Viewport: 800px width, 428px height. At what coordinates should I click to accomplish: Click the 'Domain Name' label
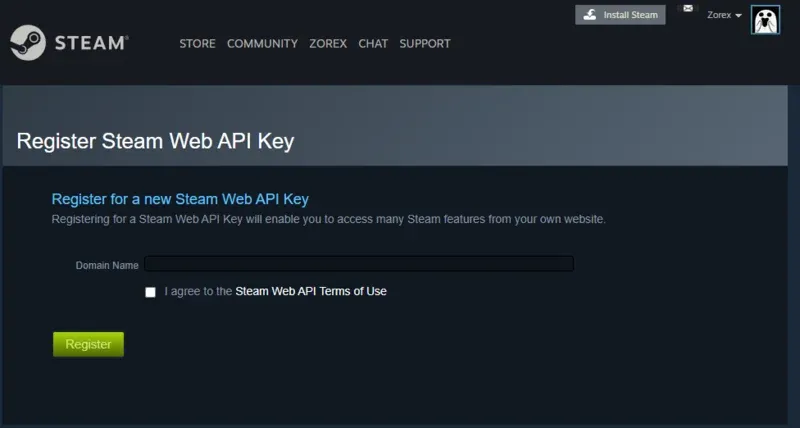coord(107,265)
